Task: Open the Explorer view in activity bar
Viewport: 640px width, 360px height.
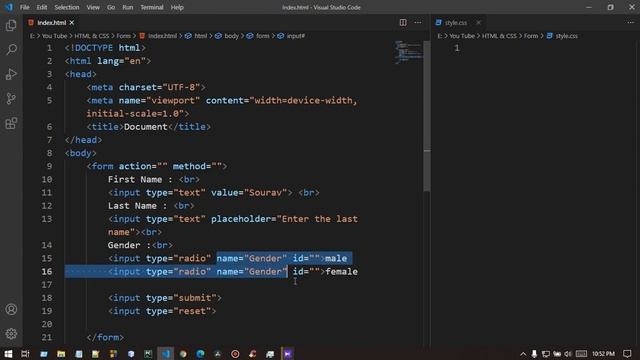Action: (x=11, y=25)
